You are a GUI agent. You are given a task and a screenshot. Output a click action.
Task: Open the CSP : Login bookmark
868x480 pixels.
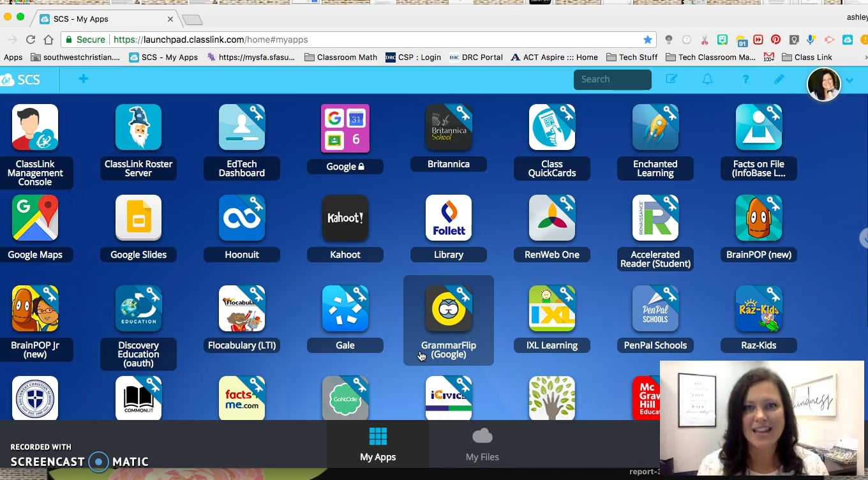coord(413,57)
